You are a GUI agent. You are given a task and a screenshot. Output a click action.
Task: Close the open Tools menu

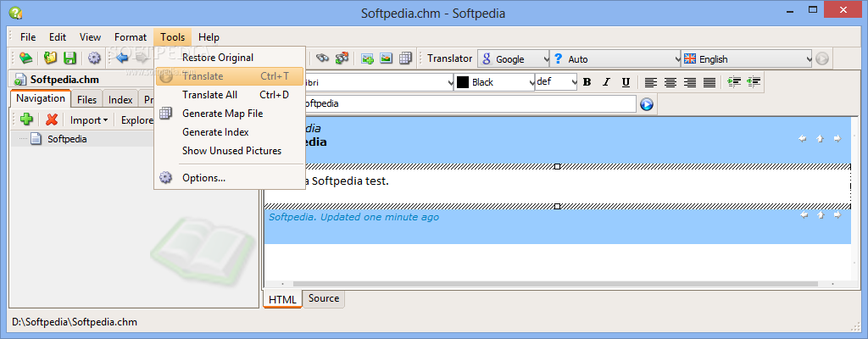click(173, 37)
